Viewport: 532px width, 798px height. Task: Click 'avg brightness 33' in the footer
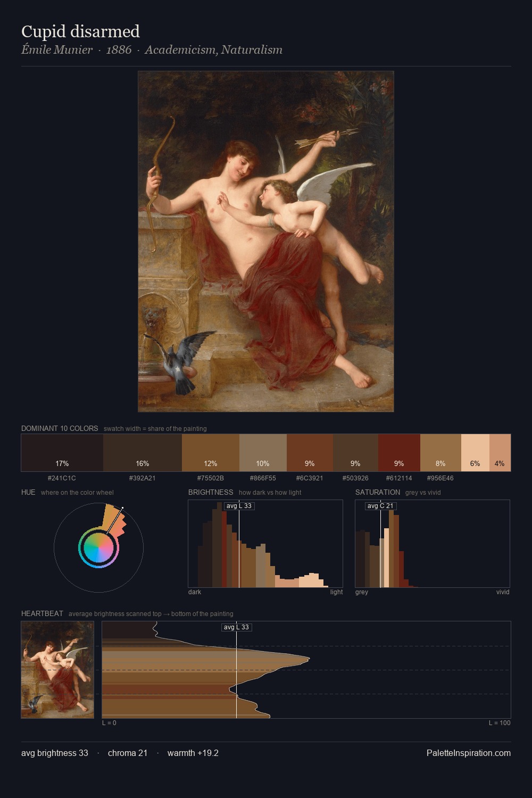55,753
